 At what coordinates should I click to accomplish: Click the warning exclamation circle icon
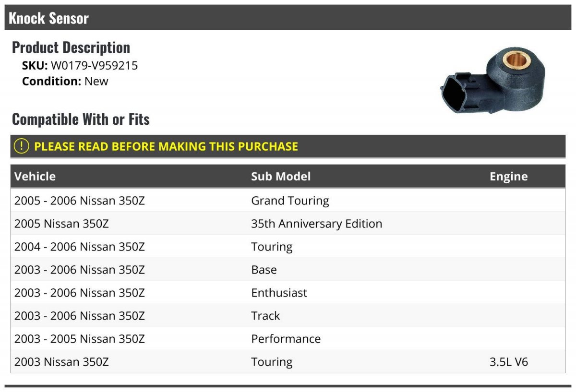point(21,146)
